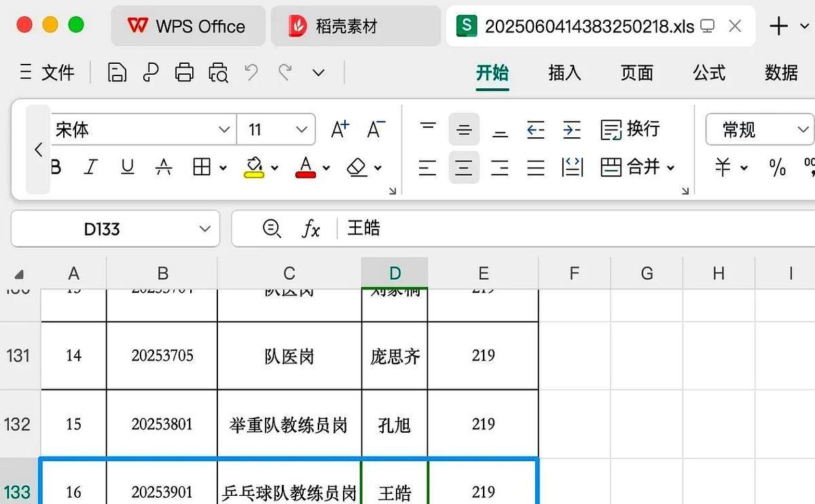Set bottom vertical alignment
Screen dimensions: 815x504
(x=500, y=129)
